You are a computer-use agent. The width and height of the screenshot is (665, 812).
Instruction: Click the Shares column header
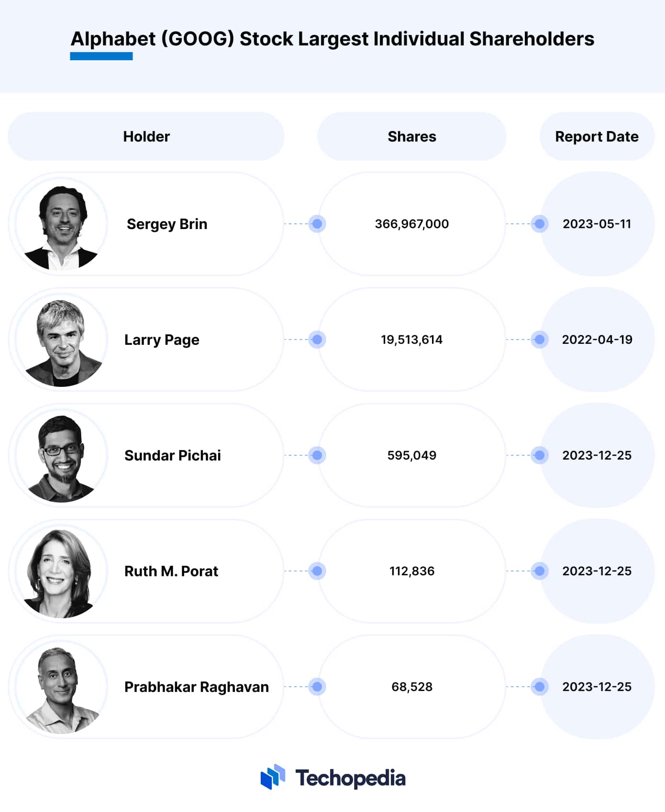[x=412, y=136]
